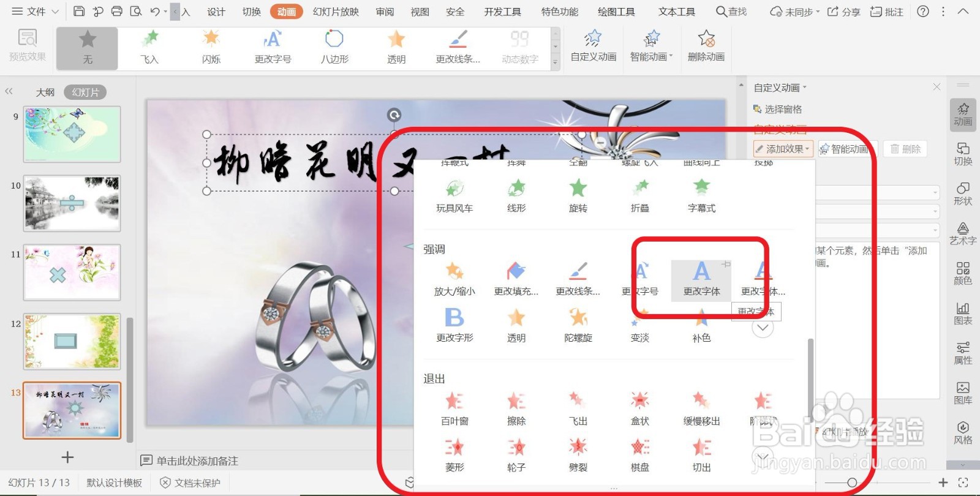Select 无 animation option
Image resolution: width=980 pixels, height=496 pixels.
[x=88, y=48]
